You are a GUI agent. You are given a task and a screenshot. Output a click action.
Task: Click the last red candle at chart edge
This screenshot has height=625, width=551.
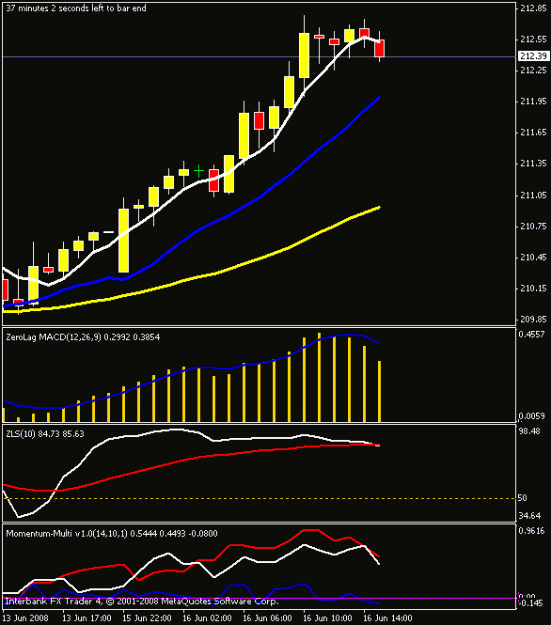tap(379, 48)
